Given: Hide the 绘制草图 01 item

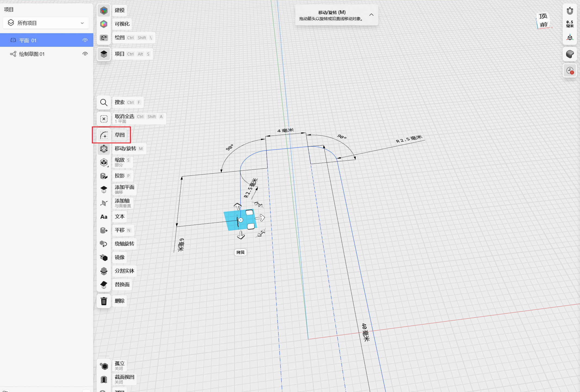Looking at the screenshot, I should pos(85,54).
